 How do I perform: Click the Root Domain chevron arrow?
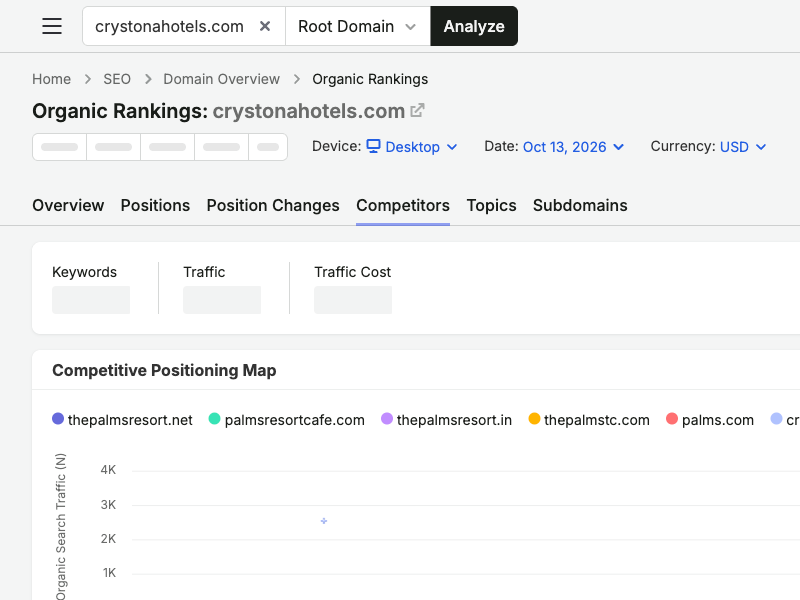[x=411, y=27]
